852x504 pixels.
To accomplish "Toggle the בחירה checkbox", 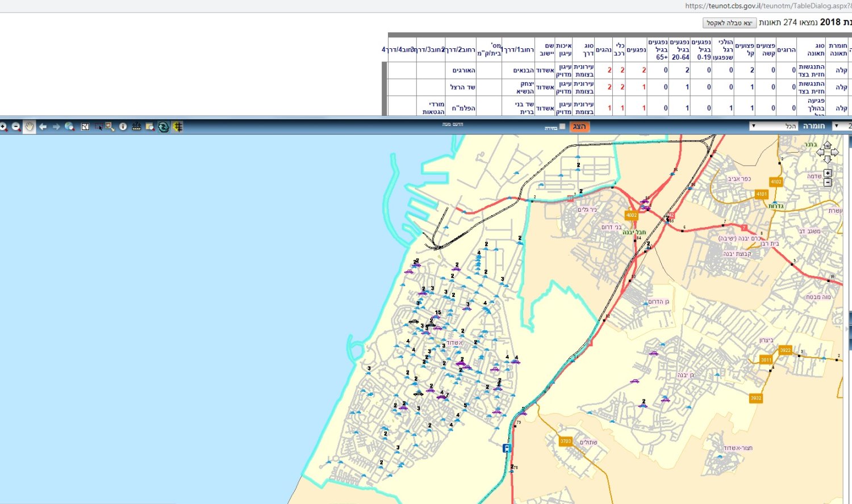I will (x=562, y=127).
